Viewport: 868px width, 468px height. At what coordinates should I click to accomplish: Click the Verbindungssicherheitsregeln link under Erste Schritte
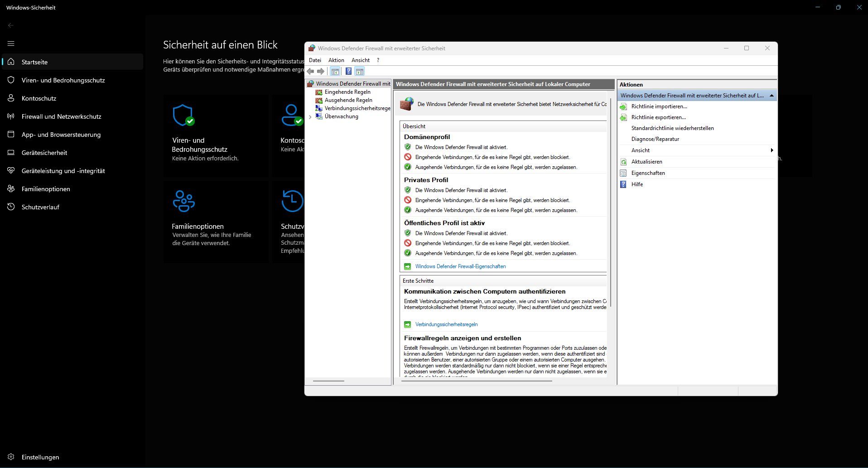coord(446,324)
